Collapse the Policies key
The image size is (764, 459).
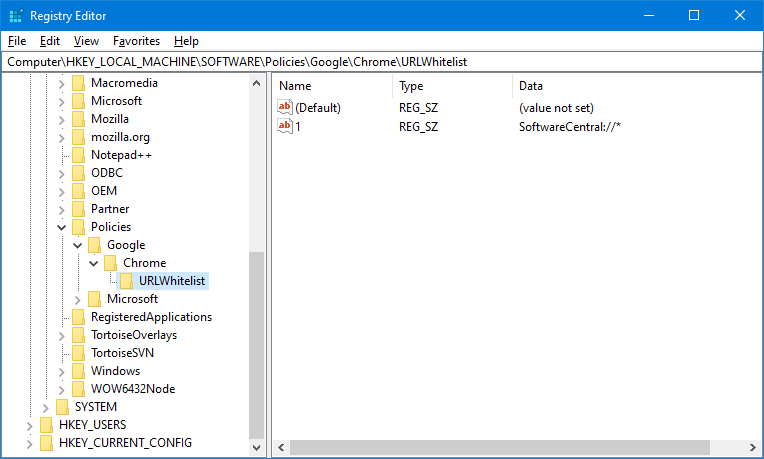tap(62, 227)
